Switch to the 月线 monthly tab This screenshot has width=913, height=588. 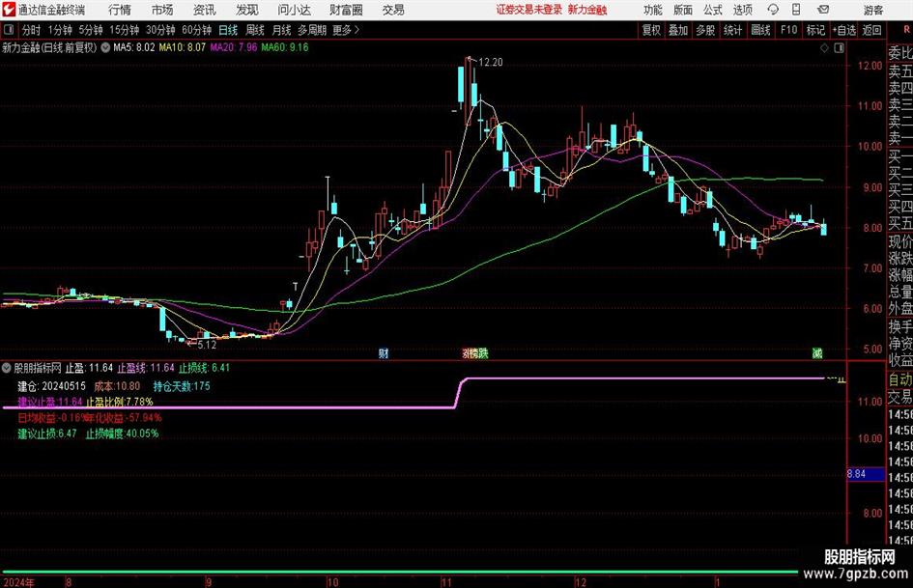282,30
